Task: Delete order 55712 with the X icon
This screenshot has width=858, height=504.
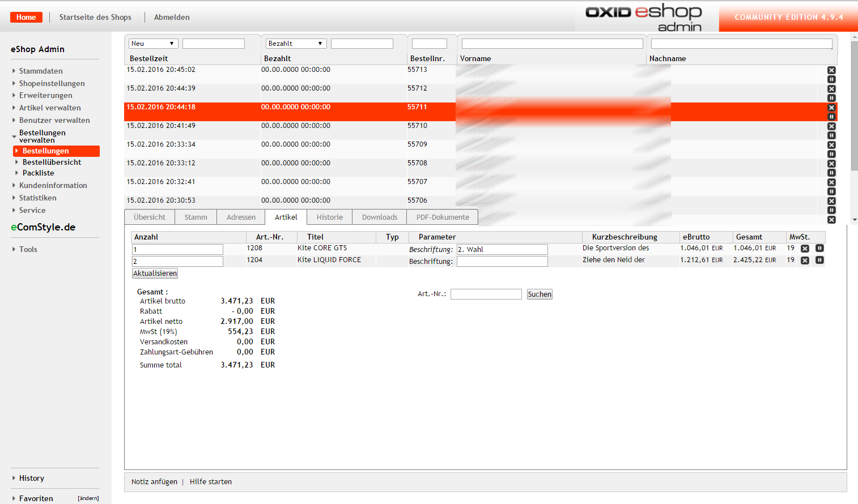Action: [831, 89]
